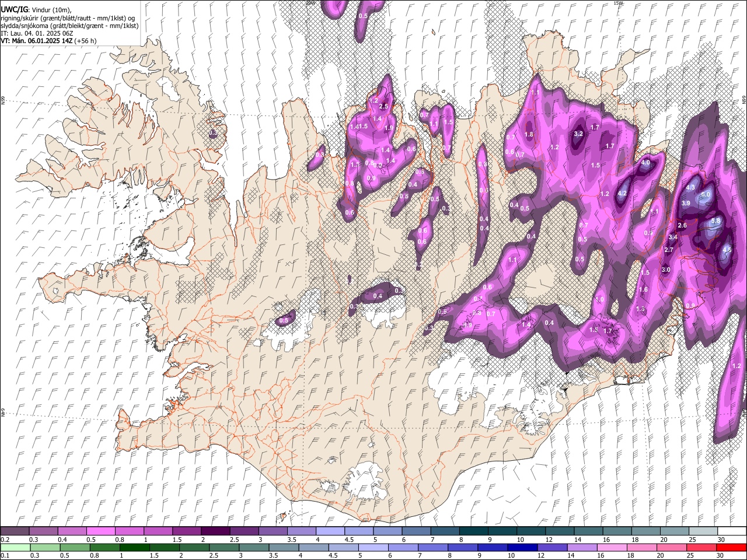747x560 pixels.
Task: Click the 2.6 precipitation value on the map
Action: pos(682,225)
